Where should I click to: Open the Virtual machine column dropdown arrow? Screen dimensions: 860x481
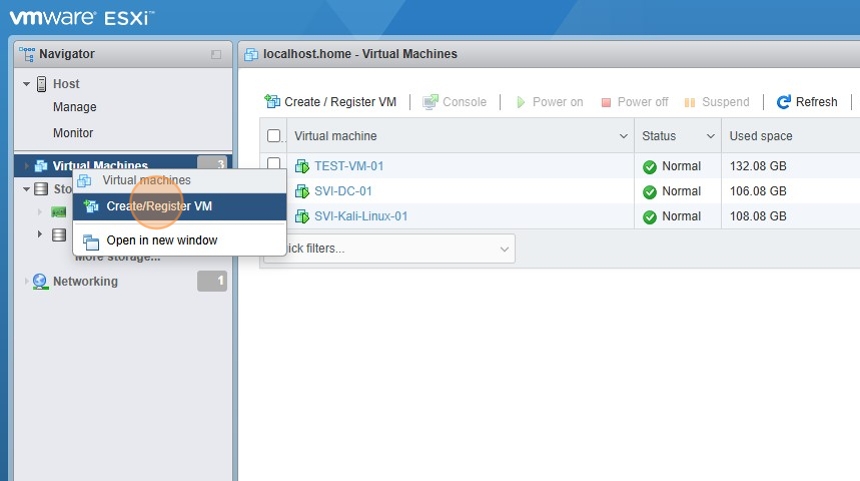624,136
